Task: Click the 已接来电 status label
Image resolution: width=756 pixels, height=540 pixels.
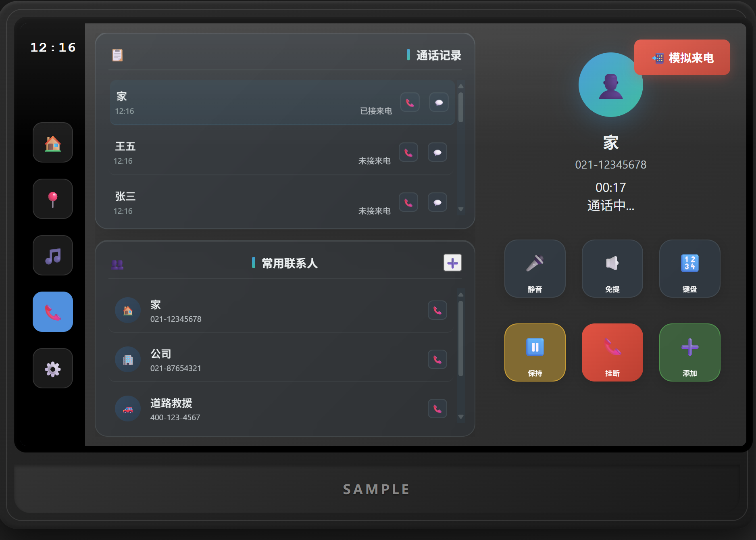Action: pyautogui.click(x=376, y=111)
